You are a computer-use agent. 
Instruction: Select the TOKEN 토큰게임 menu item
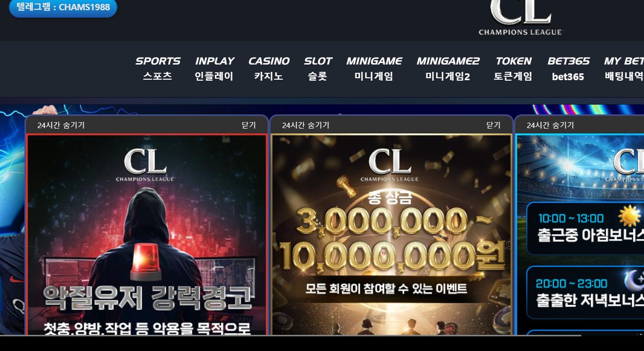[513, 68]
